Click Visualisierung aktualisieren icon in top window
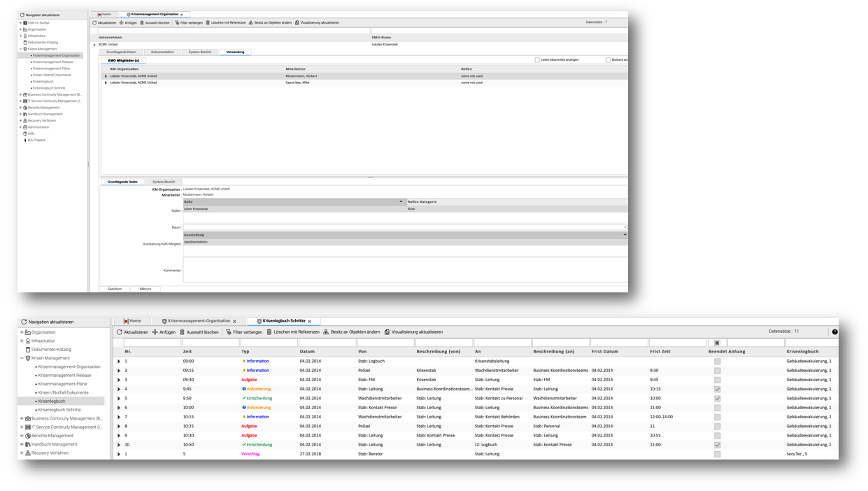 point(297,22)
